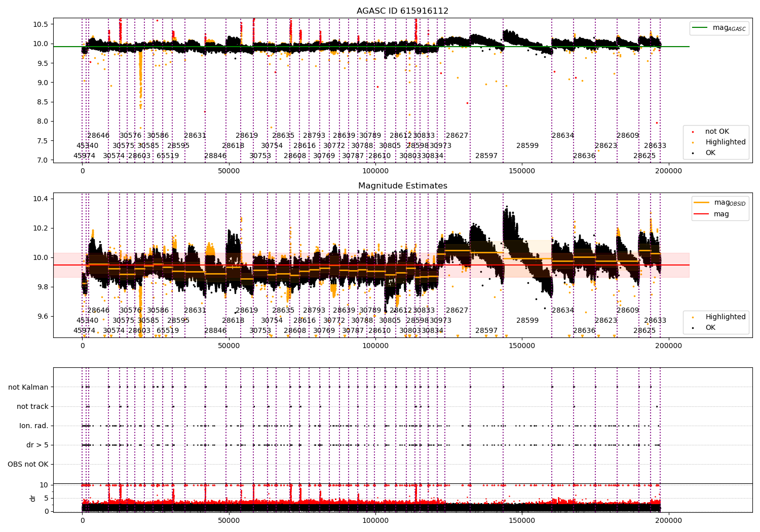Click 'Highlighted' in the top panel legend
The image size is (760, 532).
pyautogui.click(x=725, y=142)
